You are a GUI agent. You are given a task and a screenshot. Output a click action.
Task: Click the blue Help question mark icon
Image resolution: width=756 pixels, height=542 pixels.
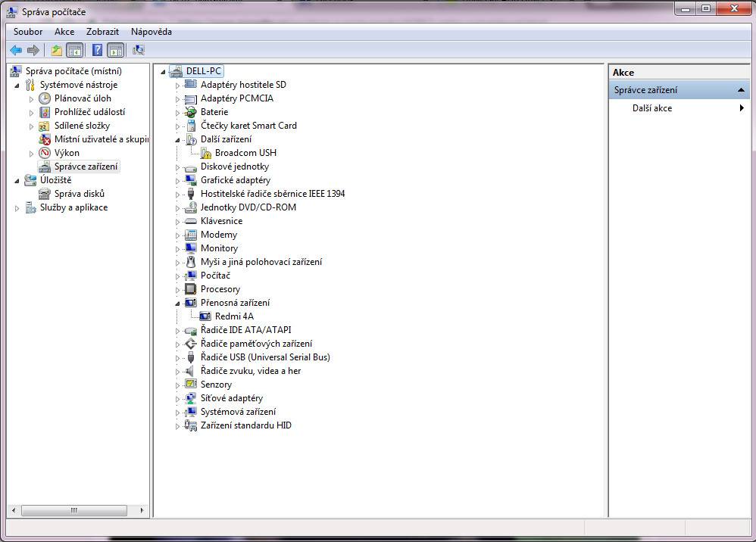98,50
